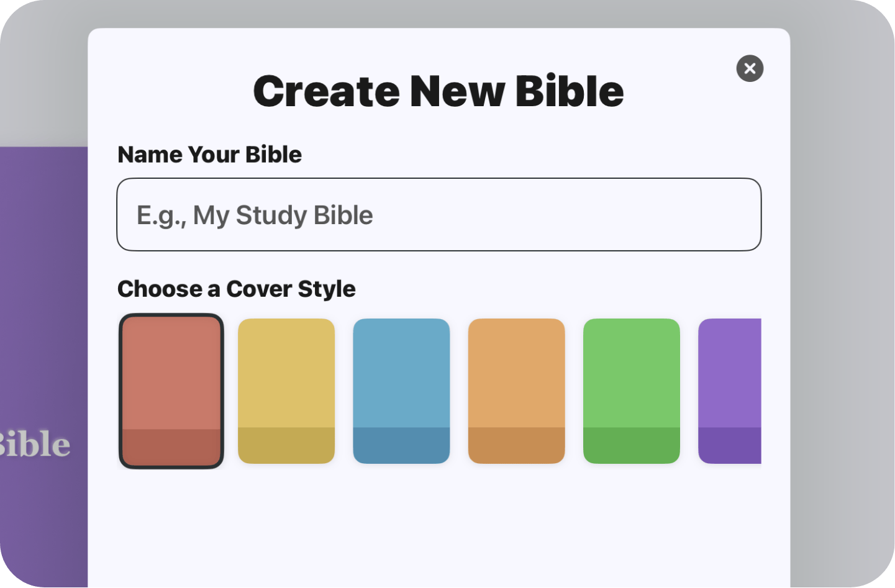Close the Create New Bible dialog
The width and height of the screenshot is (895, 588).
click(x=750, y=68)
